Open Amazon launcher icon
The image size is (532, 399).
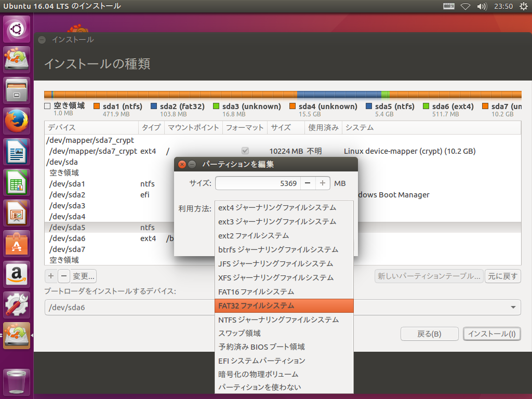click(17, 274)
